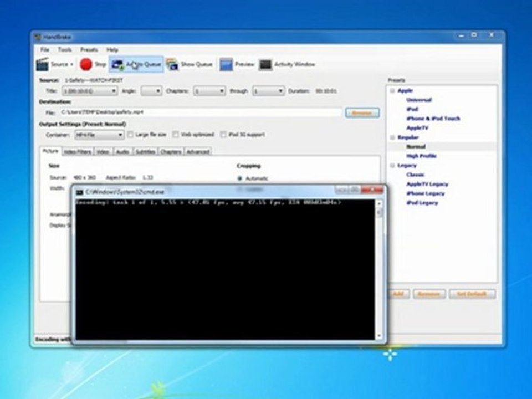Select the High Profile preset

tap(421, 156)
